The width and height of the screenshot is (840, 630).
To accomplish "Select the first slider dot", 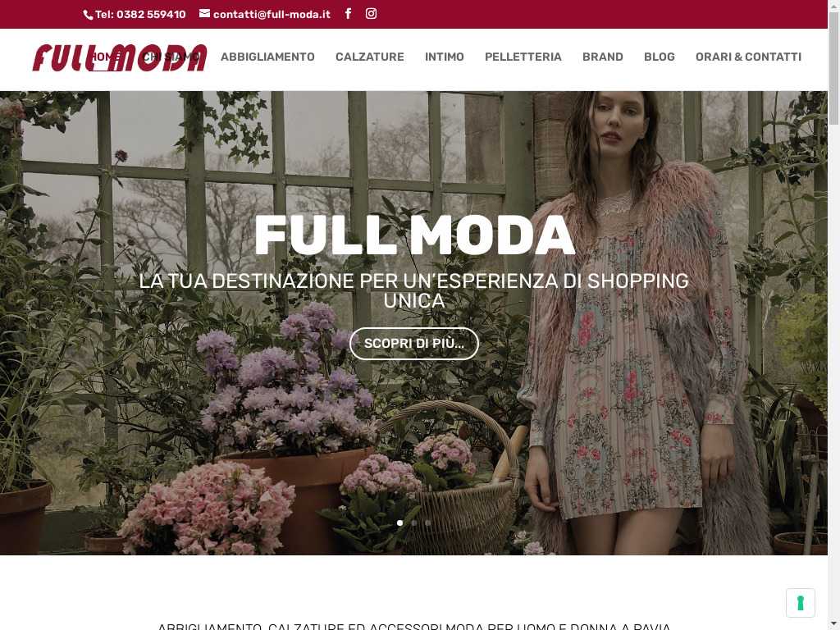I will tap(399, 523).
